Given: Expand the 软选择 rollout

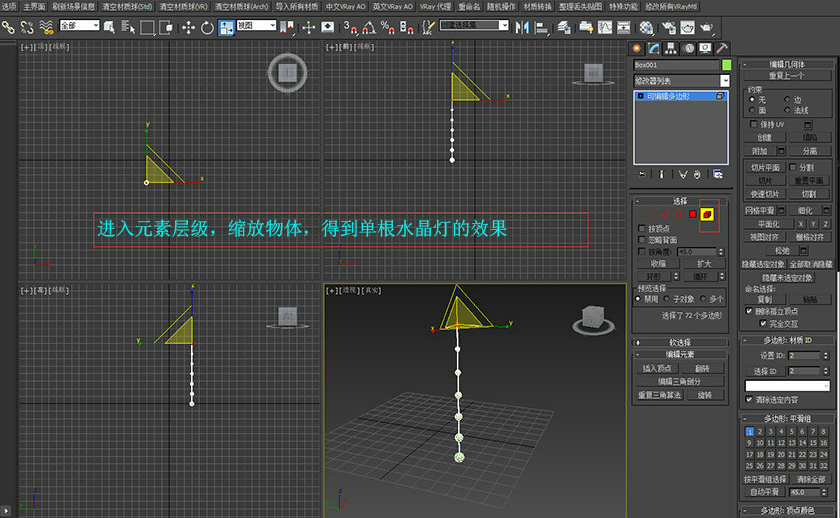Looking at the screenshot, I should tap(680, 342).
